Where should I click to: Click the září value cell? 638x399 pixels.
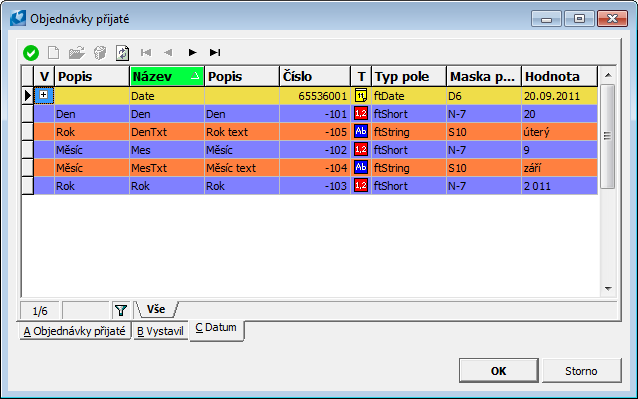559,168
